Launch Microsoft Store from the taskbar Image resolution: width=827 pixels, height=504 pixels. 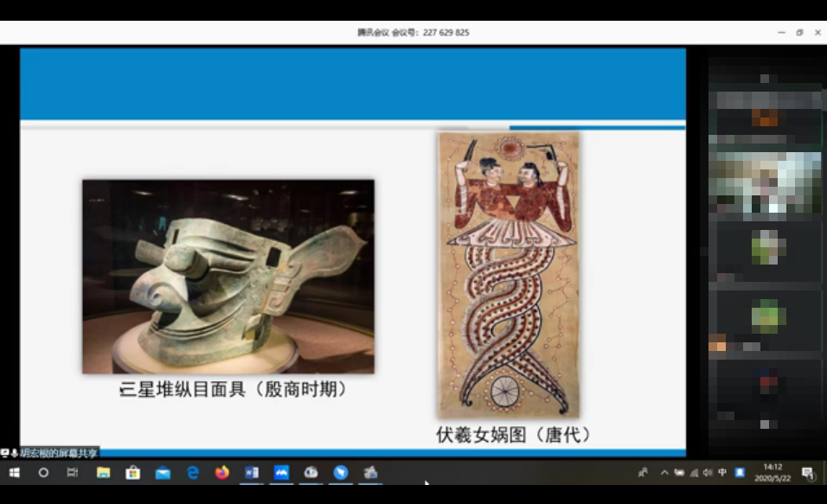133,472
